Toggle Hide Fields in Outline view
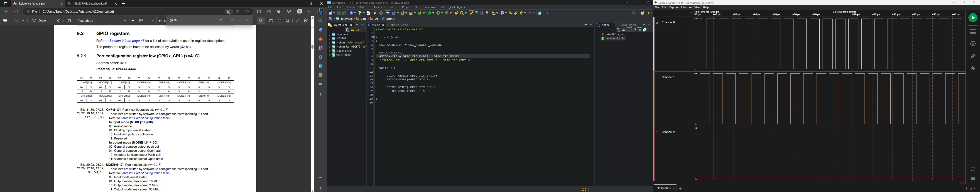The width and height of the screenshot is (980, 192). 629,30
